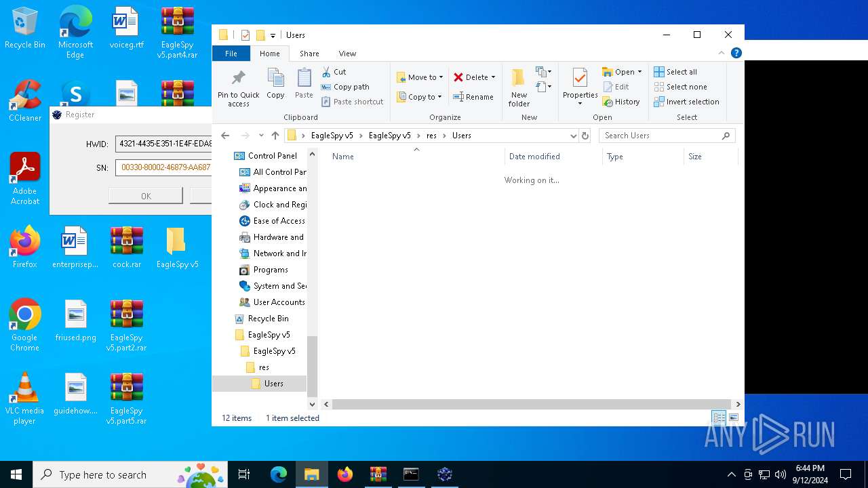868x488 pixels.
Task: Click the Copy ribbon icon
Action: click(x=275, y=84)
